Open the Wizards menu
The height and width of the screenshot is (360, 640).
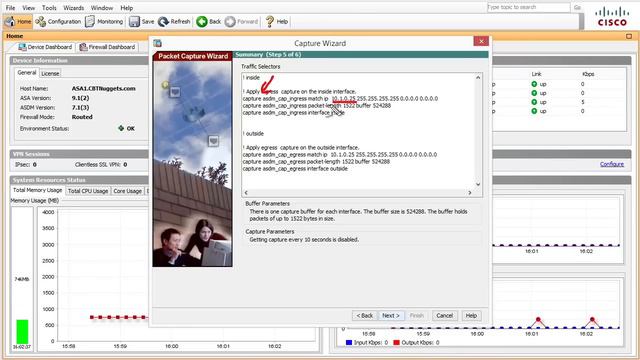pyautogui.click(x=73, y=8)
